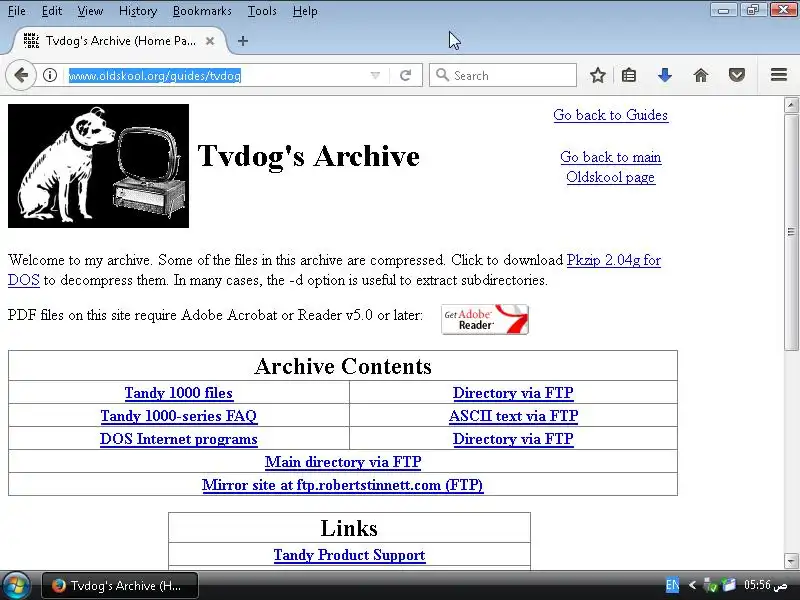Reload the page with refresh icon
This screenshot has height=600, width=800.
click(x=406, y=76)
